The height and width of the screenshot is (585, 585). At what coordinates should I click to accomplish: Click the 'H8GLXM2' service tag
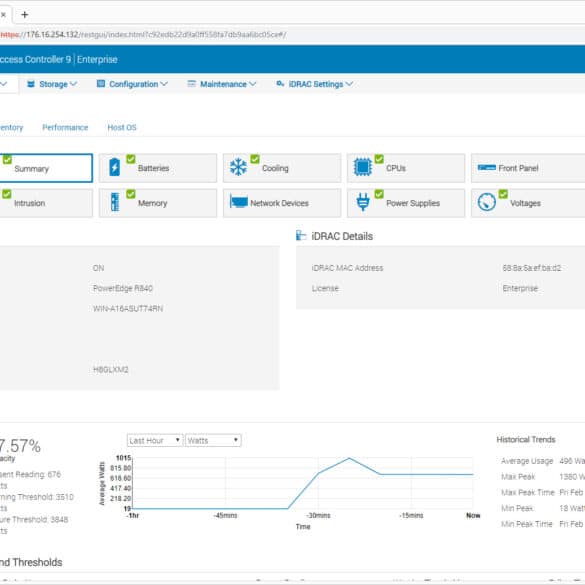pos(110,370)
